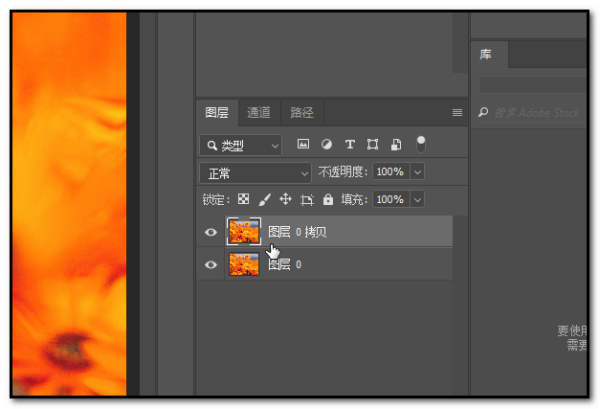This screenshot has height=409, width=600.
Task: Filter layers by smart objects icon
Action: [x=396, y=145]
